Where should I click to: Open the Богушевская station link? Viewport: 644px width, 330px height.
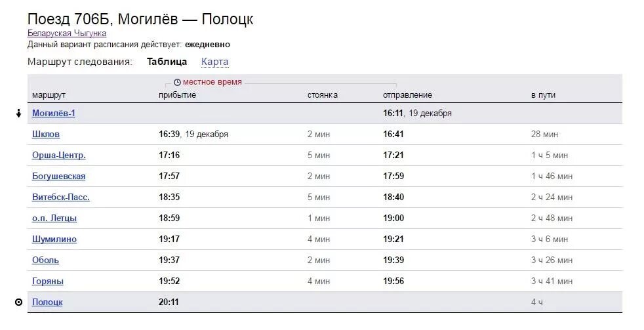tap(59, 176)
